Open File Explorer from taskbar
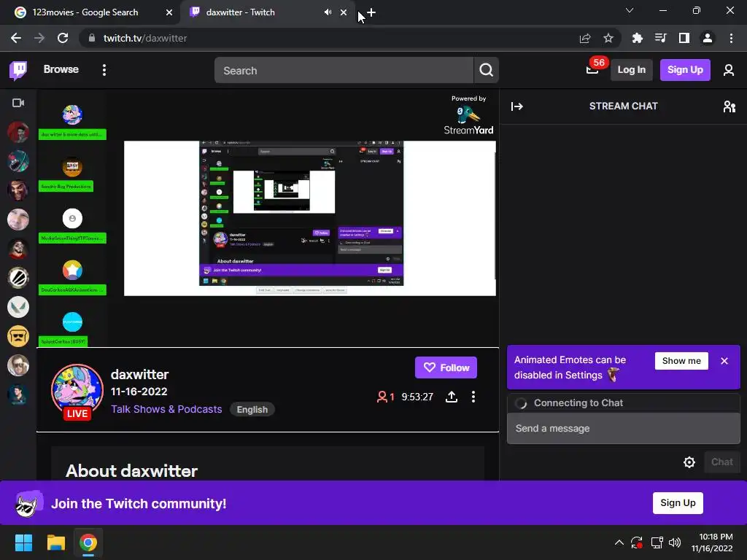The height and width of the screenshot is (560, 747). (55, 542)
